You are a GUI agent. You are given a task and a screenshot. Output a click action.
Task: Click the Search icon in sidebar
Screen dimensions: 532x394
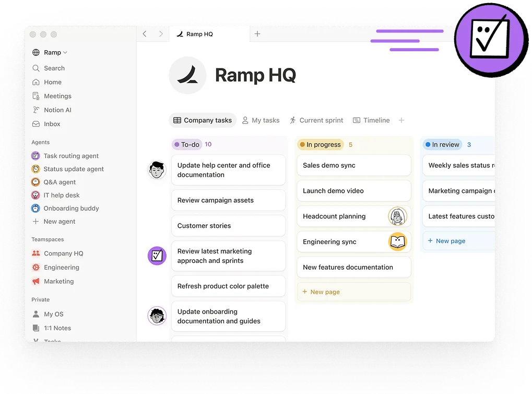[36, 68]
